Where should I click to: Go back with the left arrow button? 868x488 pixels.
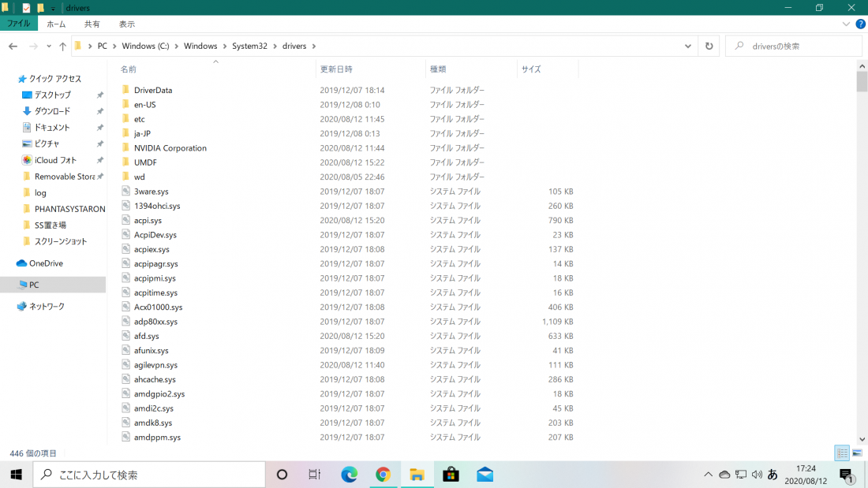tap(13, 47)
